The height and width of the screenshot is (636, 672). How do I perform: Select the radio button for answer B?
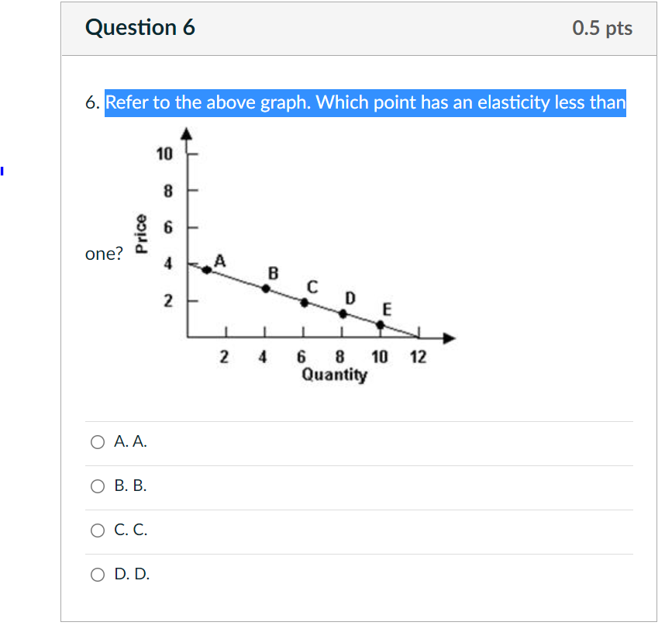coord(97,487)
